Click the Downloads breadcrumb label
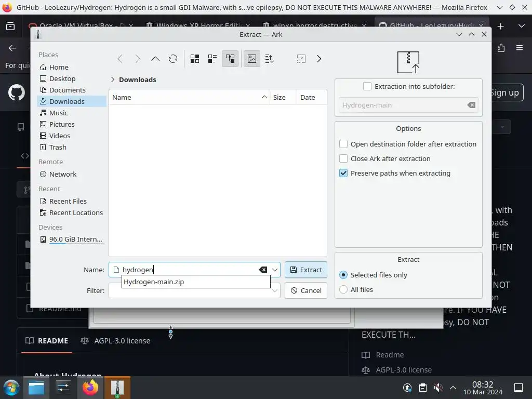Screen dimensions: 532x399 click(137, 79)
